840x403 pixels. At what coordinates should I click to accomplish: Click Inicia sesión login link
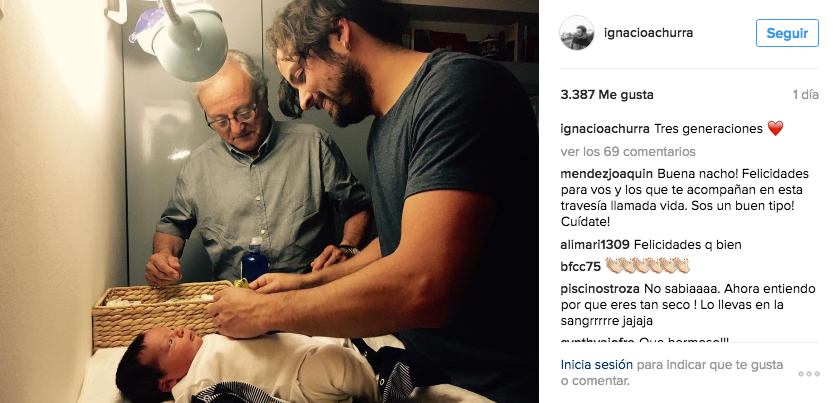point(596,365)
